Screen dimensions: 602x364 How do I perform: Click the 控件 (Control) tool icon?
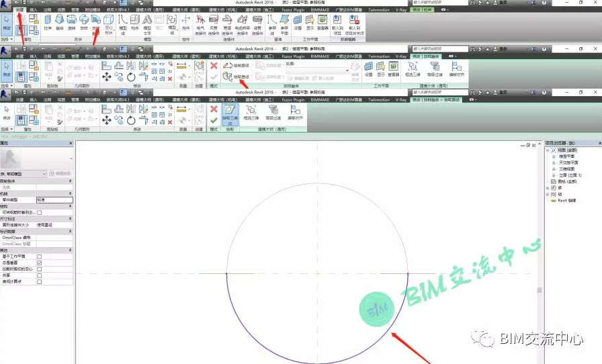tap(186, 22)
